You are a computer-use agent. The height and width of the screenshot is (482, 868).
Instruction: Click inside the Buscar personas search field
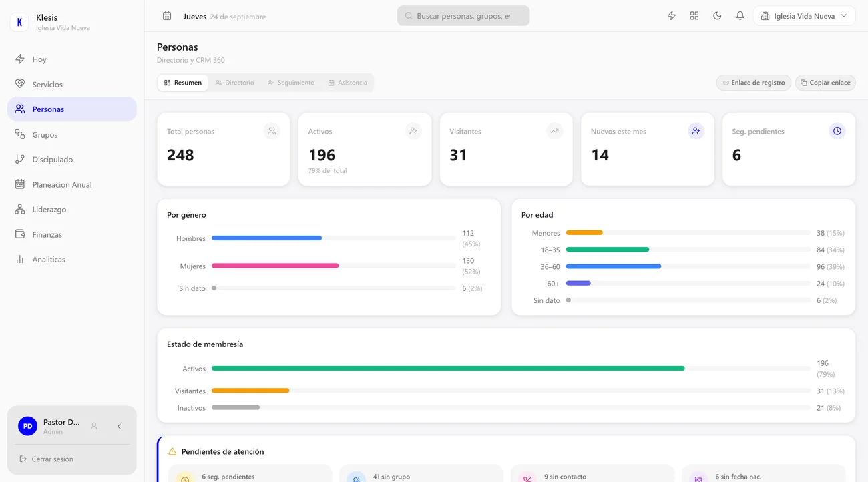[x=463, y=16]
